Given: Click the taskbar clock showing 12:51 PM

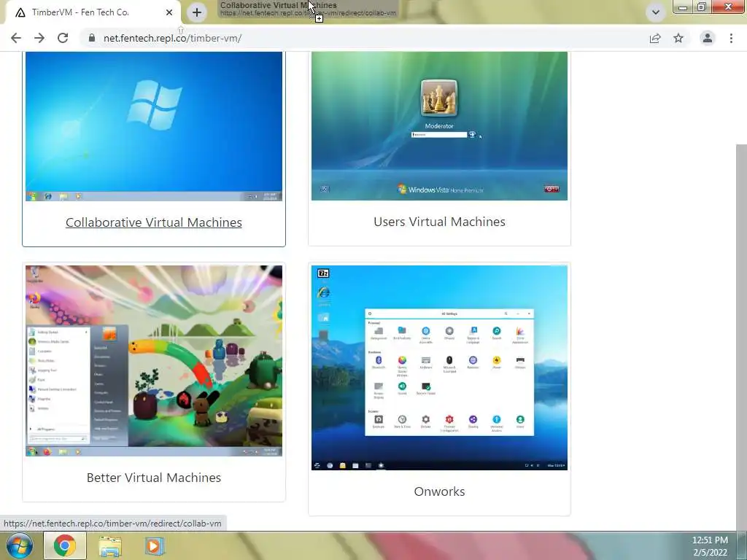Looking at the screenshot, I should point(710,546).
